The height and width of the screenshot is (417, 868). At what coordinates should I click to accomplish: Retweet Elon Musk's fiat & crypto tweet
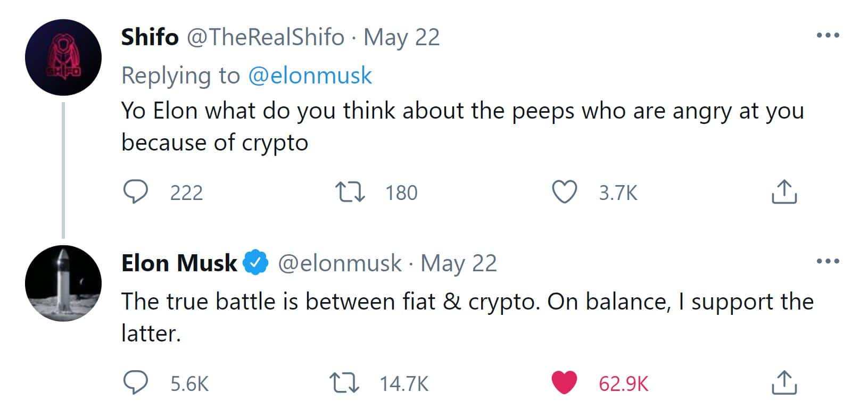click(x=344, y=383)
